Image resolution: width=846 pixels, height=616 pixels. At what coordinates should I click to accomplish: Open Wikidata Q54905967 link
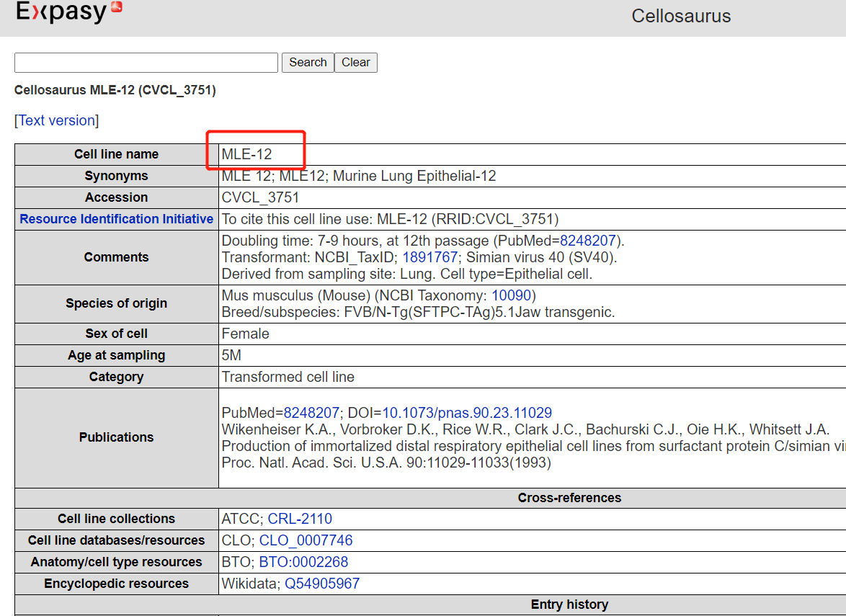[321, 584]
